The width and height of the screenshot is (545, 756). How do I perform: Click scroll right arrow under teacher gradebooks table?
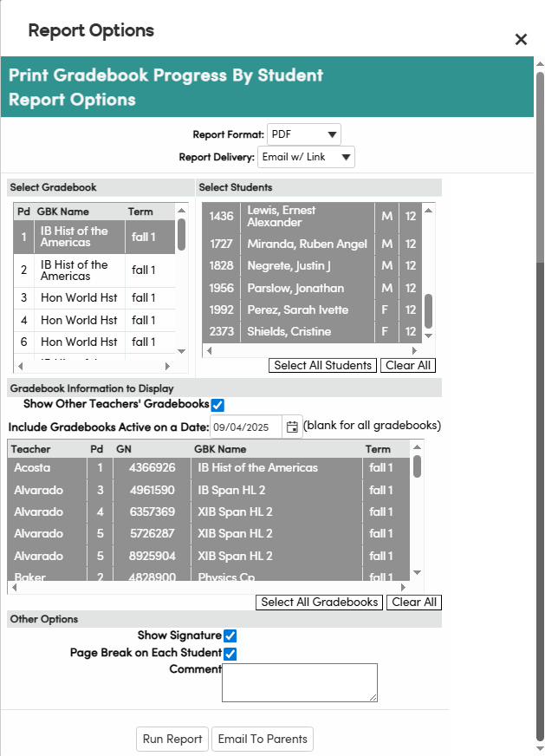(403, 587)
